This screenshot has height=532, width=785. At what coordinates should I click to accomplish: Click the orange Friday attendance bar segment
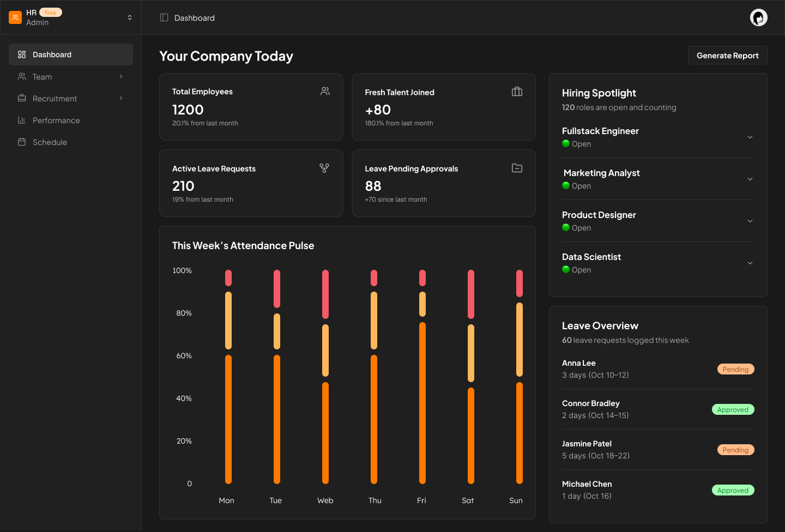422,402
